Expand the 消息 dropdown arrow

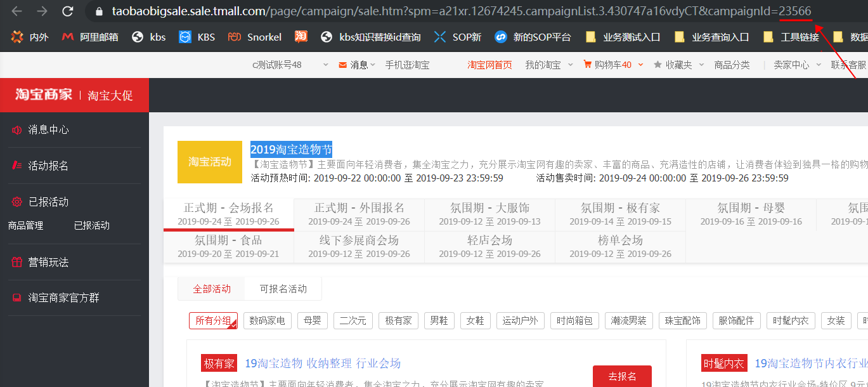373,65
